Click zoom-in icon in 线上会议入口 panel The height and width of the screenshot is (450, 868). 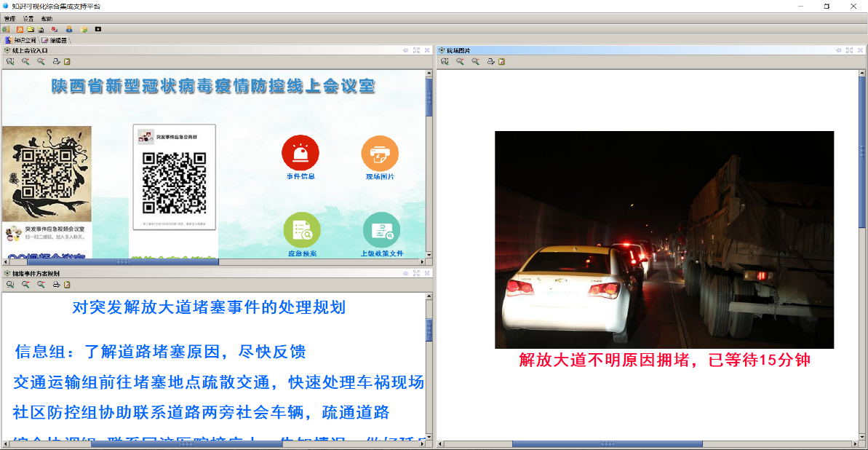pos(25,61)
